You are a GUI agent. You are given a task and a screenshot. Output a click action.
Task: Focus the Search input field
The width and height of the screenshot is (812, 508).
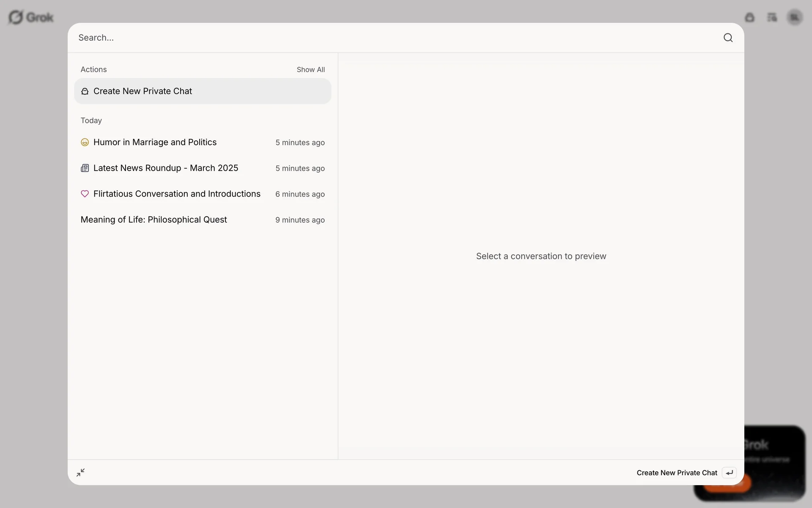click(381, 38)
